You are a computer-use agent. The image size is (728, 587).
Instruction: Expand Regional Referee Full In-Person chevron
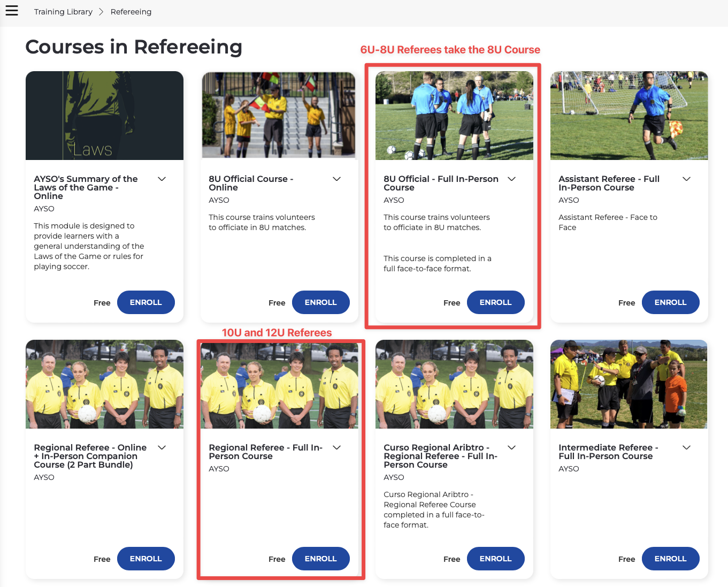(336, 447)
